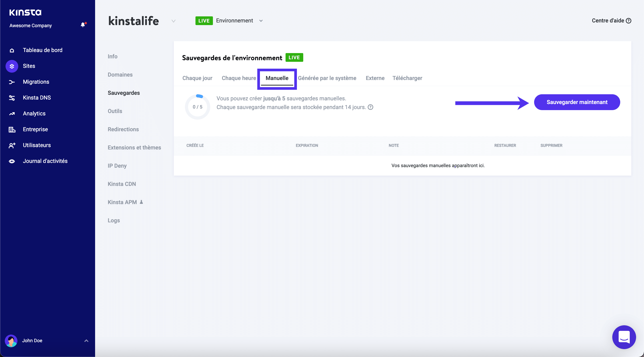Click the Entreprise building icon

(12, 129)
